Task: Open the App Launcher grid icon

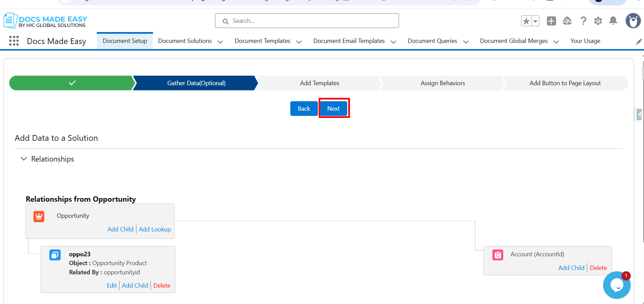Action: (14, 41)
